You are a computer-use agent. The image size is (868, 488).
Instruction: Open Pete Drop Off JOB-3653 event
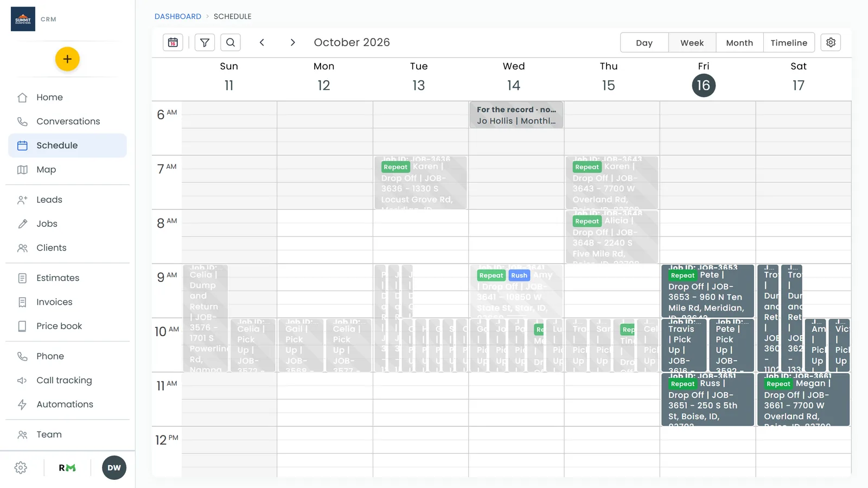click(x=707, y=291)
